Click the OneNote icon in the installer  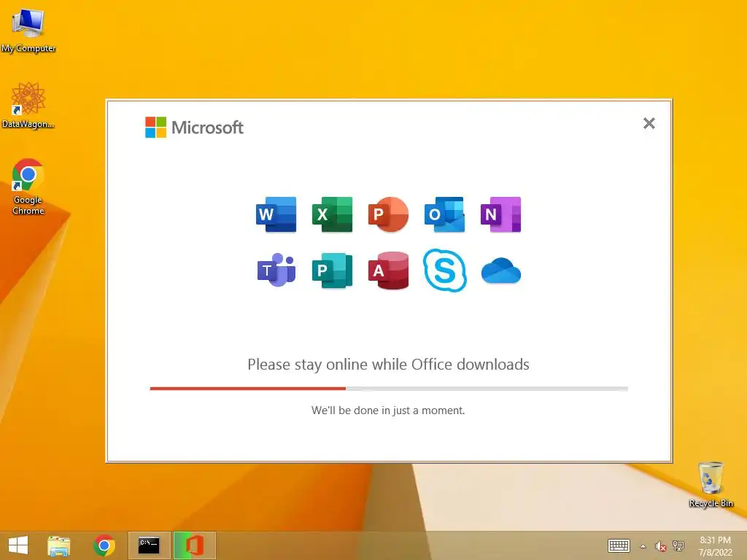click(500, 214)
